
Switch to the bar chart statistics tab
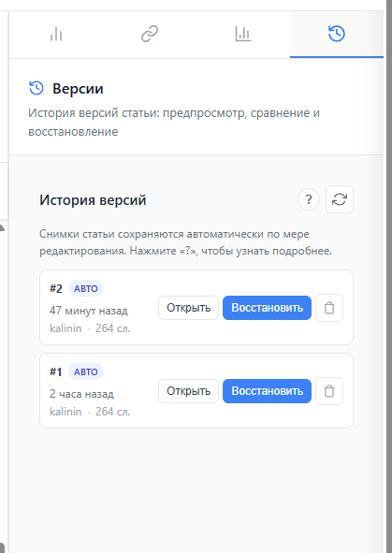56,35
